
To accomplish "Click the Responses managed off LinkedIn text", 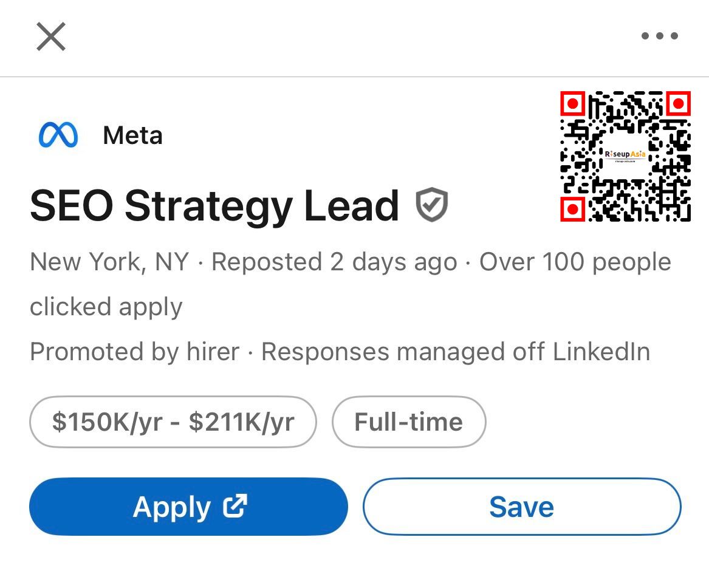I will [x=456, y=352].
